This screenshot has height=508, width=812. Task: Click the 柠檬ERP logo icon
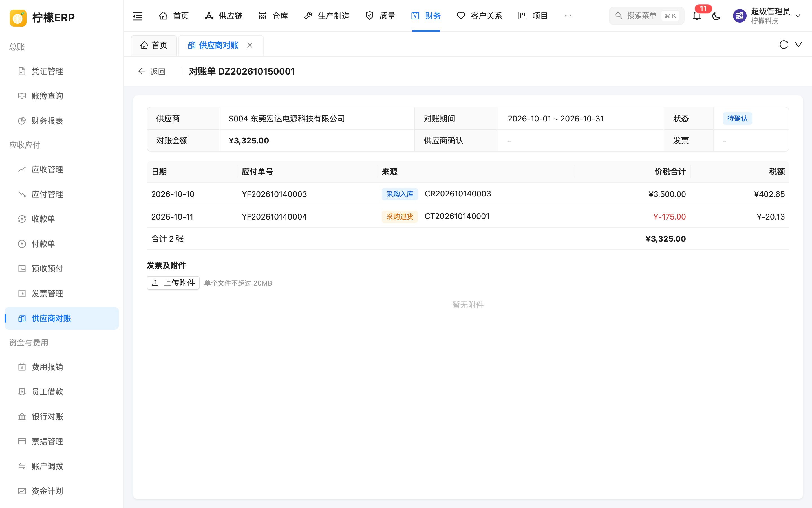18,17
